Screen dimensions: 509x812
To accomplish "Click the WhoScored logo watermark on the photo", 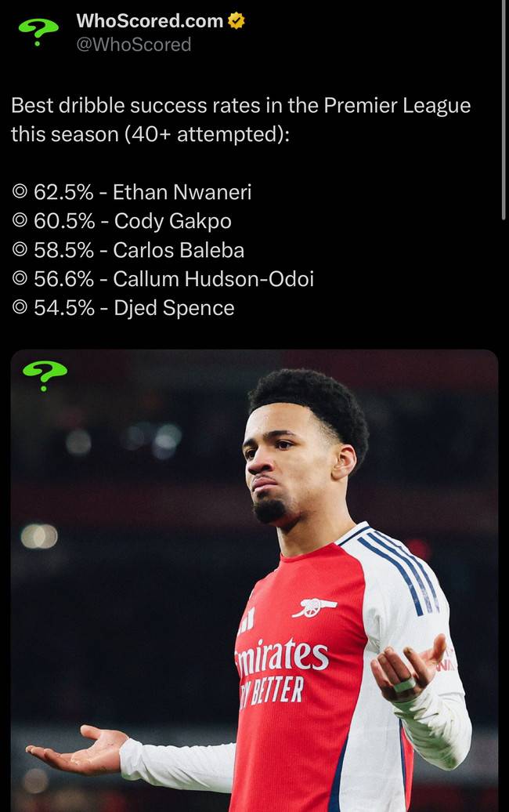I will coord(45,375).
